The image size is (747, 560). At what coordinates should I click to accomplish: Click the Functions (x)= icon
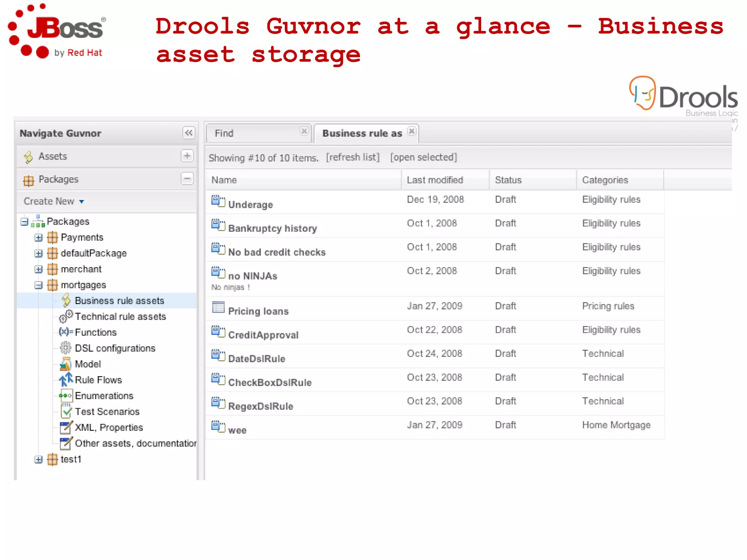coord(66,332)
